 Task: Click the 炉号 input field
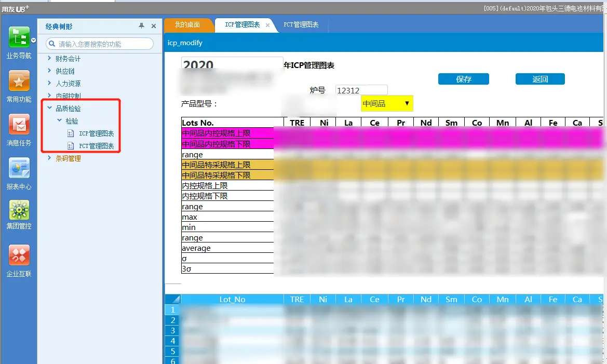(361, 90)
